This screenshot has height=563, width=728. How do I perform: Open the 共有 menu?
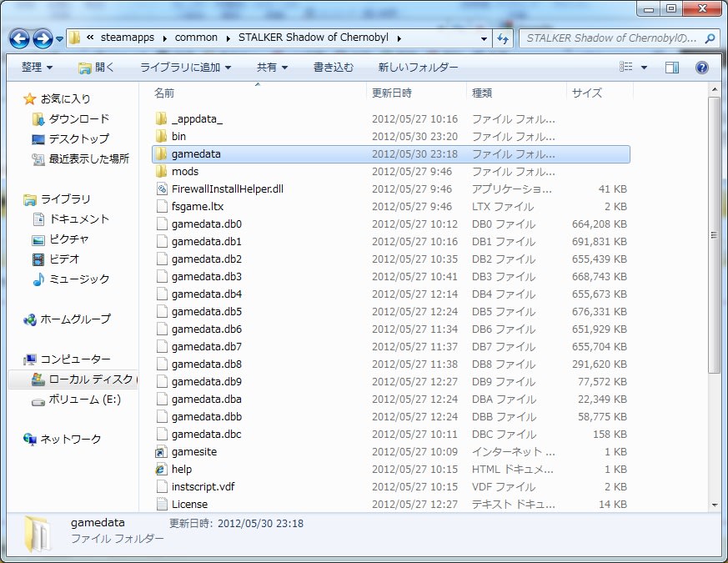click(x=273, y=68)
